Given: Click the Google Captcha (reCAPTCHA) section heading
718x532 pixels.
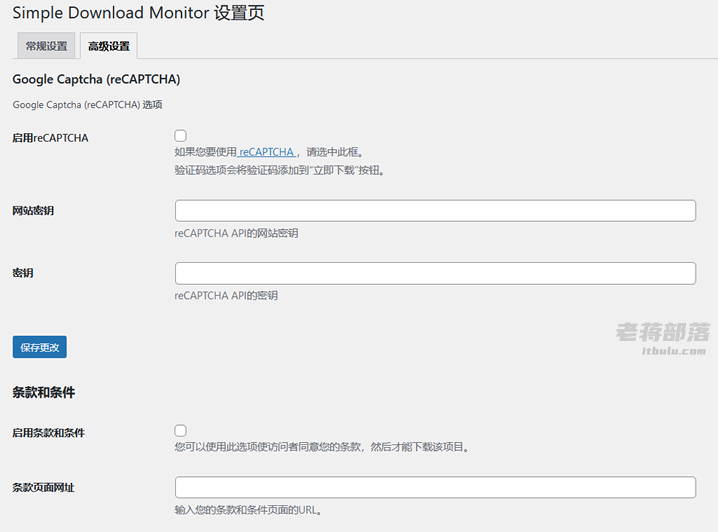Looking at the screenshot, I should coord(96,79).
